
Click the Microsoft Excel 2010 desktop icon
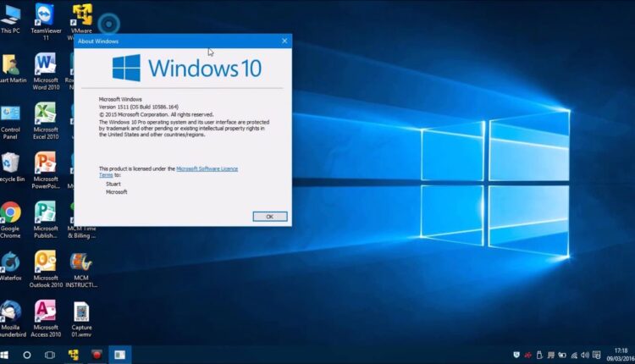pos(46,113)
